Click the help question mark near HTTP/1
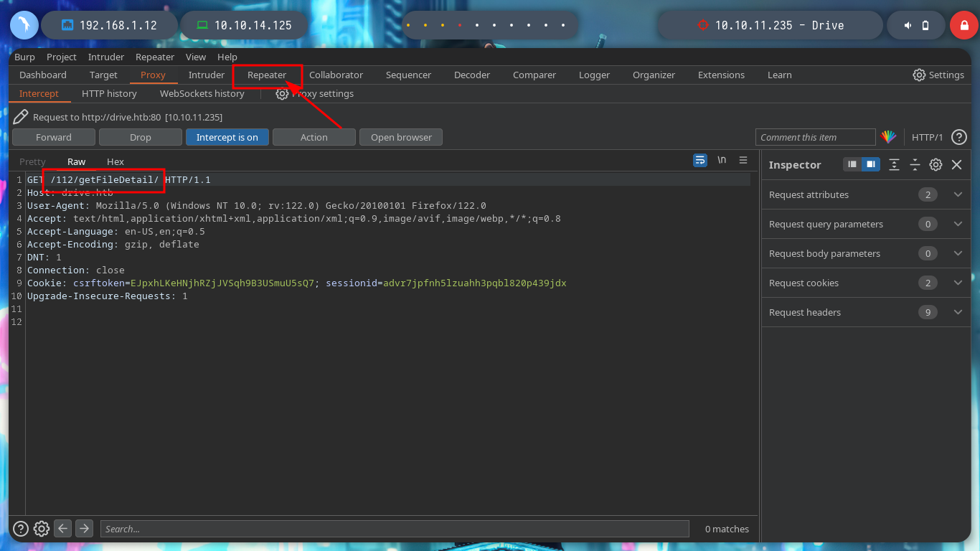The width and height of the screenshot is (980, 551). pos(958,137)
